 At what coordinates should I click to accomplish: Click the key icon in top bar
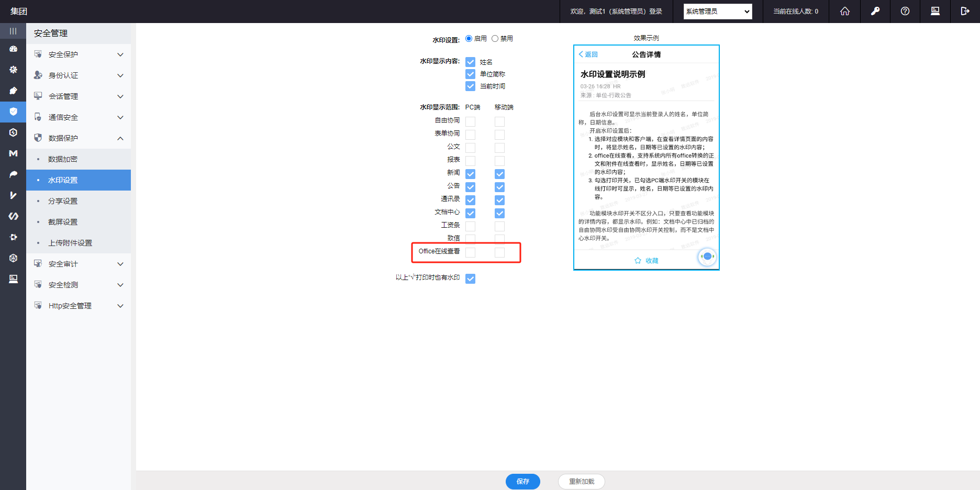pyautogui.click(x=875, y=11)
